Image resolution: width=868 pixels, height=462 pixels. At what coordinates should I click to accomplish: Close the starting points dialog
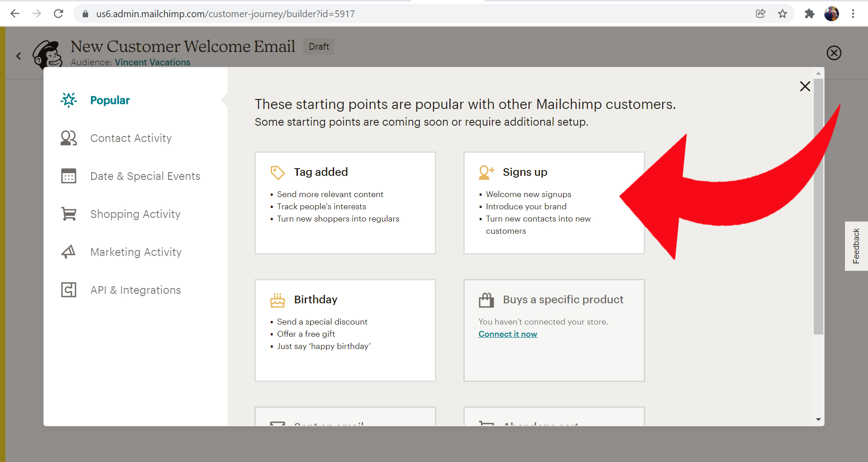(x=805, y=86)
